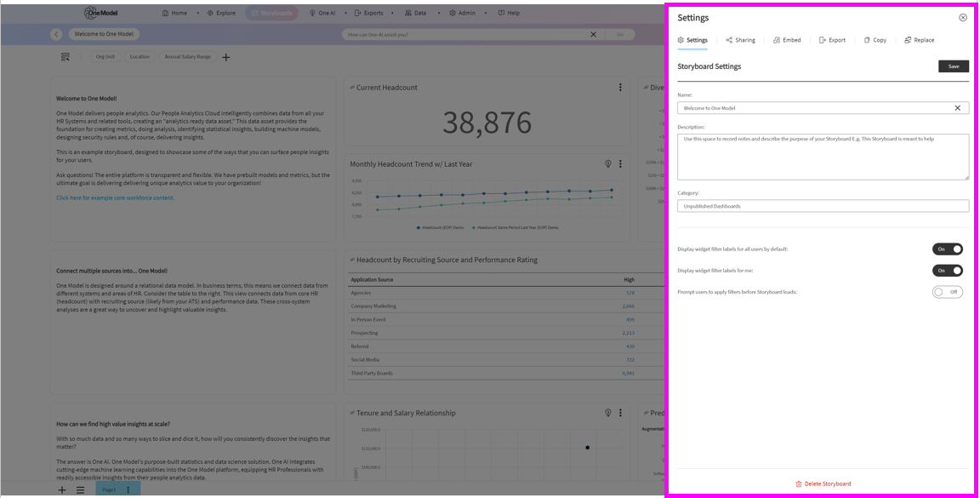Open Page1 options menu

128,489
